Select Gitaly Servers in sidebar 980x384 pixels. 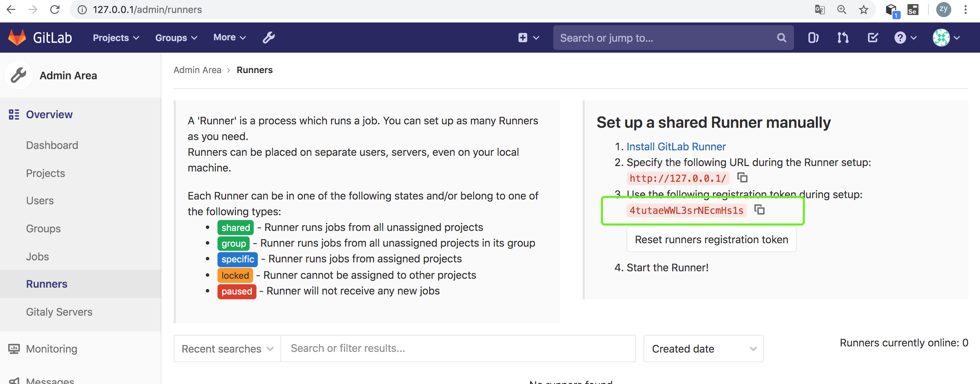pos(59,312)
